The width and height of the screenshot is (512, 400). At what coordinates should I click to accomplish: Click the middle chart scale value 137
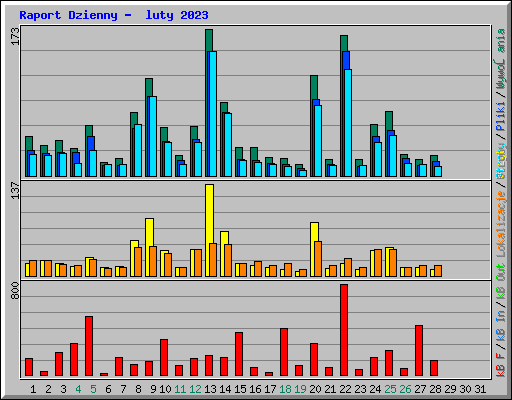pyautogui.click(x=15, y=190)
